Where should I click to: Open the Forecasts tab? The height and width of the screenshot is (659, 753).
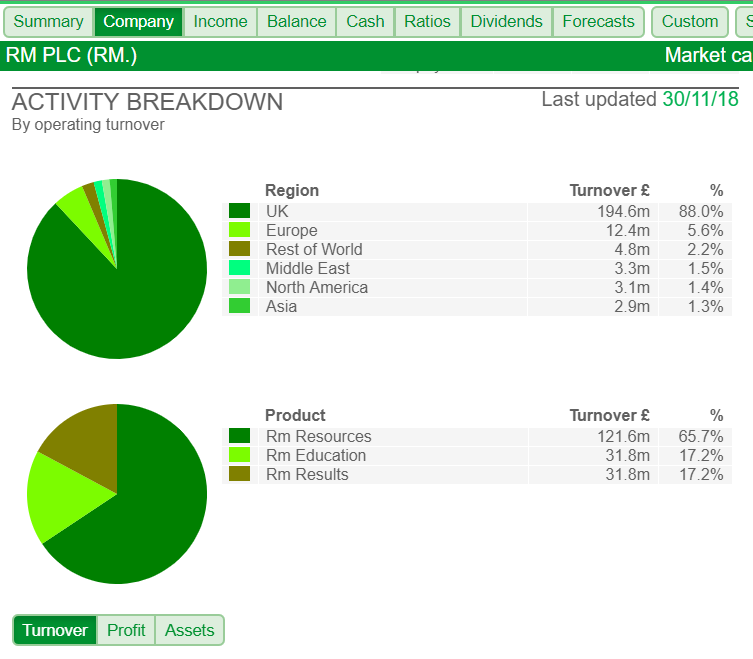598,22
